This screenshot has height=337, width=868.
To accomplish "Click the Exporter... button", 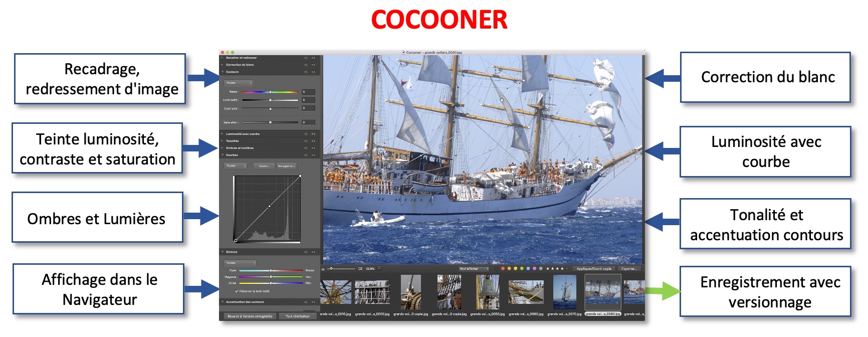I will (629, 268).
